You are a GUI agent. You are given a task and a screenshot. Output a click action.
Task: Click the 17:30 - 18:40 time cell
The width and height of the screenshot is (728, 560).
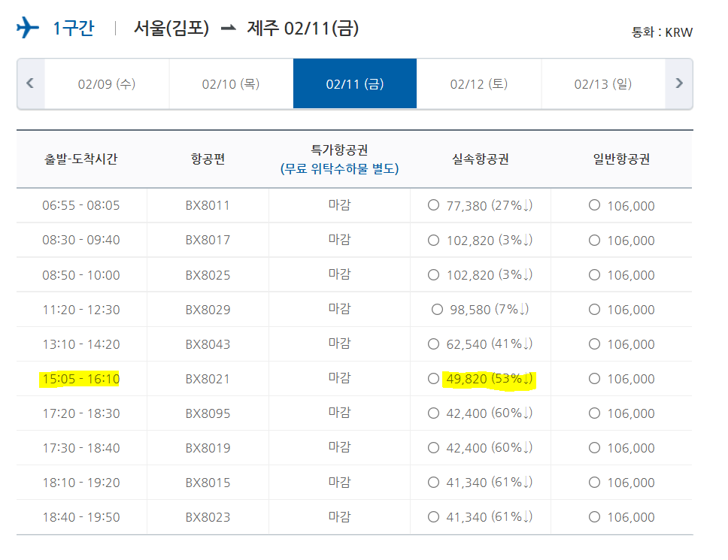pyautogui.click(x=81, y=448)
